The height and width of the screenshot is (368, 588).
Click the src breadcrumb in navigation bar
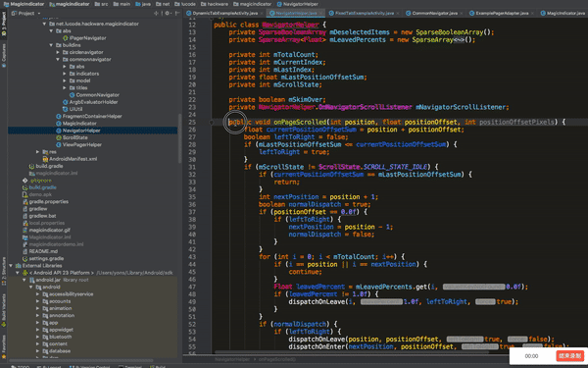(101, 4)
